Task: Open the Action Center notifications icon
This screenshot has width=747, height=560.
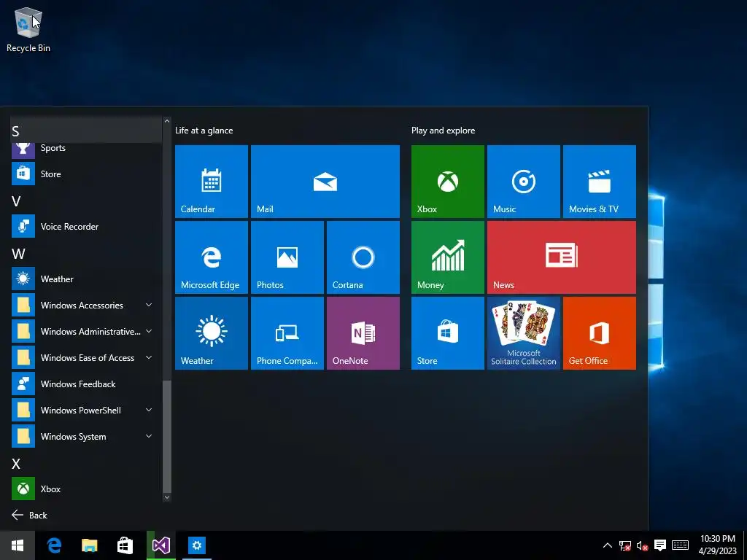Action: point(659,545)
